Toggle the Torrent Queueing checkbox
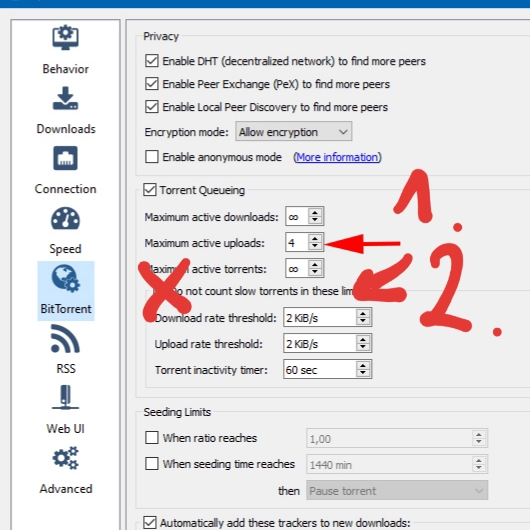The image size is (530, 530). click(150, 190)
